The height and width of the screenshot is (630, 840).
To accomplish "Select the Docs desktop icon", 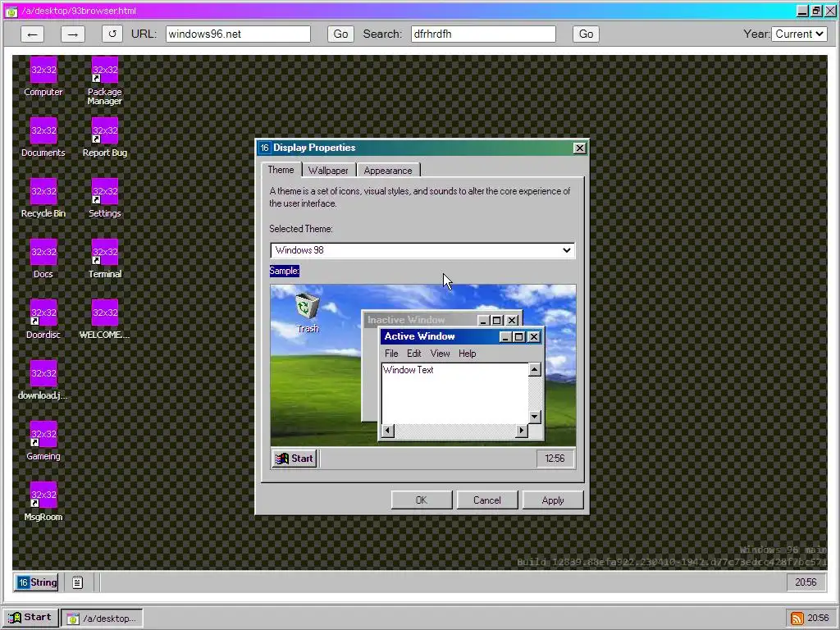I will (x=43, y=258).
